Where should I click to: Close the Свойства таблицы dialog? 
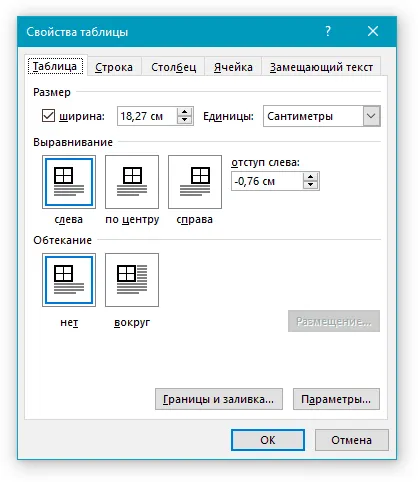[x=373, y=31]
